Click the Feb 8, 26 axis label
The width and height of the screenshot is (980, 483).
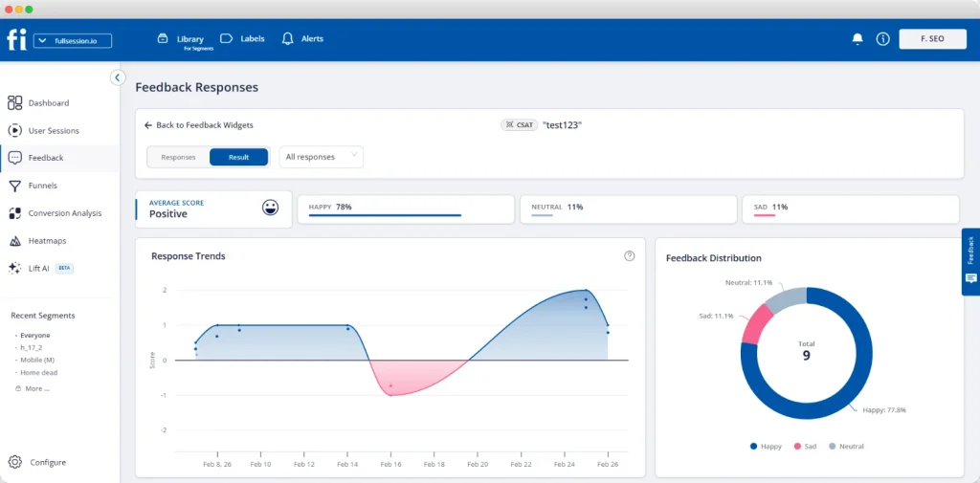[217, 465]
